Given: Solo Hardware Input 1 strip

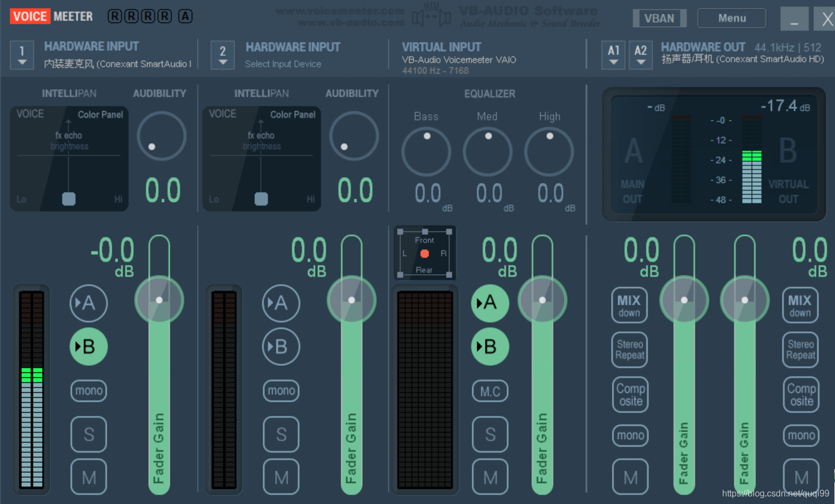Looking at the screenshot, I should (88, 434).
